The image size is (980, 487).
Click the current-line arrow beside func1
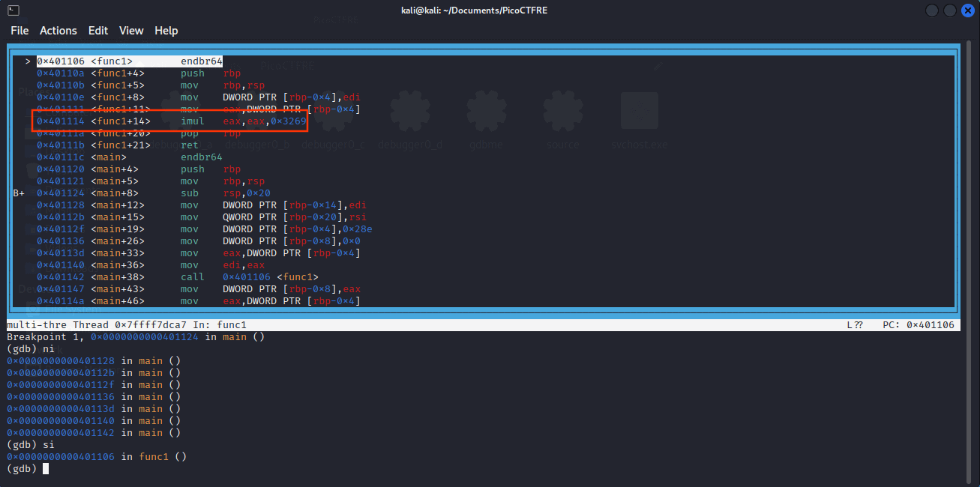[x=28, y=61]
